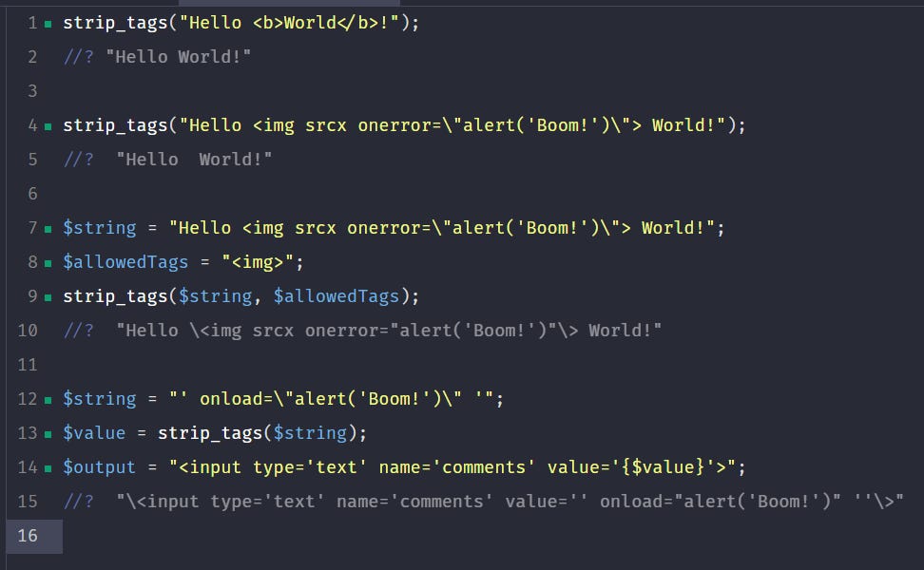Click the "Hello World!" comment result on line 2
Screen dimensions: 924x570
pyautogui.click(x=179, y=57)
